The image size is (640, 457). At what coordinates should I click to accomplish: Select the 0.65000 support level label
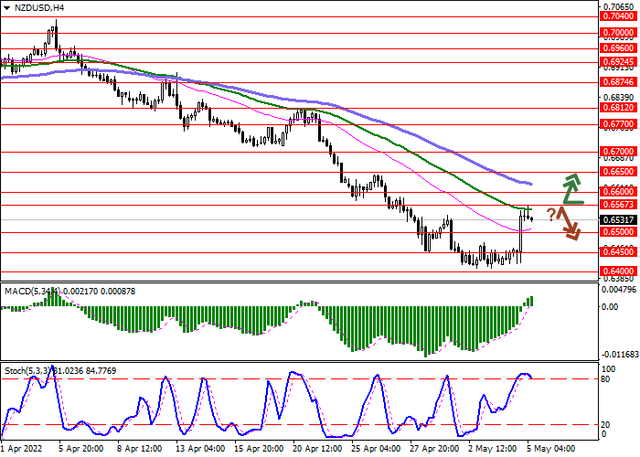click(619, 232)
